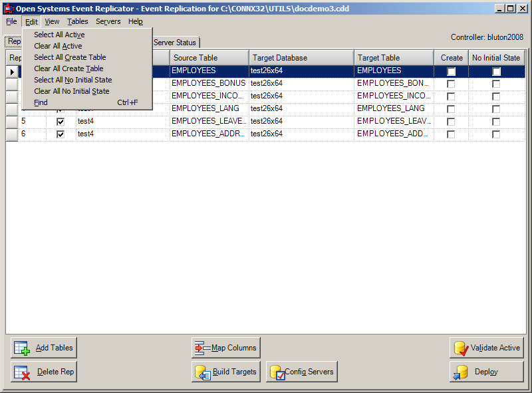Click the Add Tables green plus icon
The height and width of the screenshot is (393, 532).
(x=21, y=347)
